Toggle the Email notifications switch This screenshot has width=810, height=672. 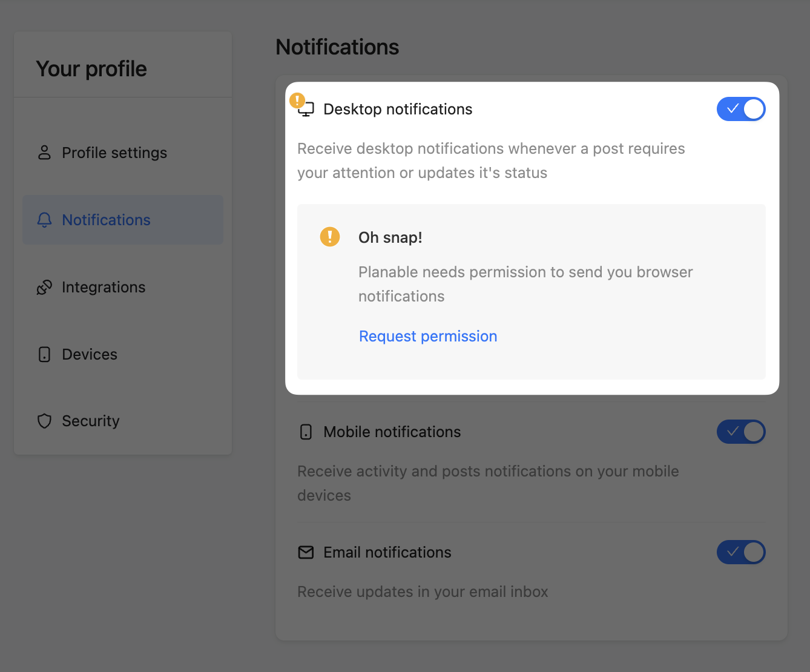741,552
